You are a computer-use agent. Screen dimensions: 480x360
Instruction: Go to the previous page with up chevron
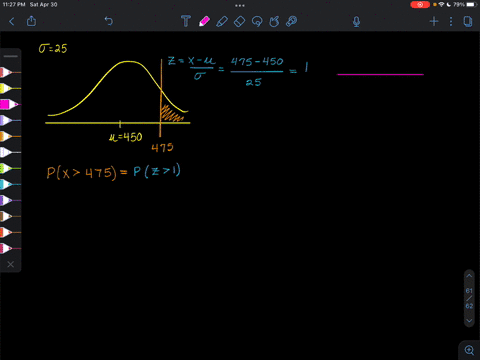(x=469, y=276)
